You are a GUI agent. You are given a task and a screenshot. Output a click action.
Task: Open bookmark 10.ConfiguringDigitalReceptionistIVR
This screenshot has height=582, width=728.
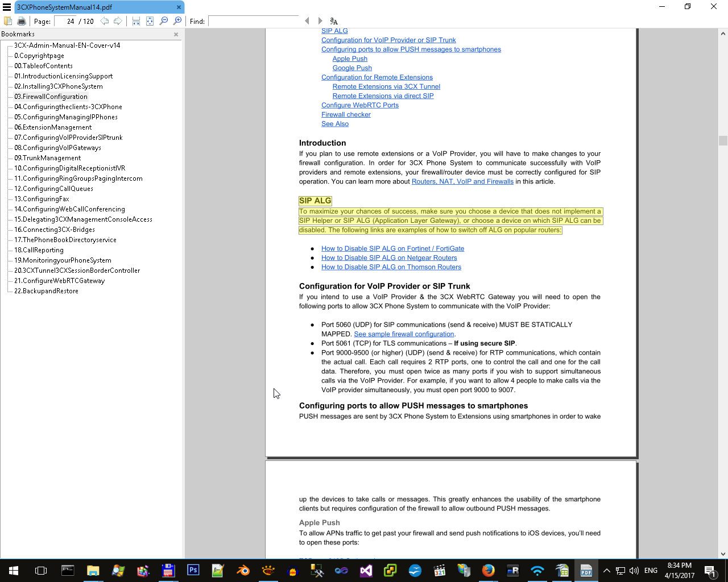70,168
